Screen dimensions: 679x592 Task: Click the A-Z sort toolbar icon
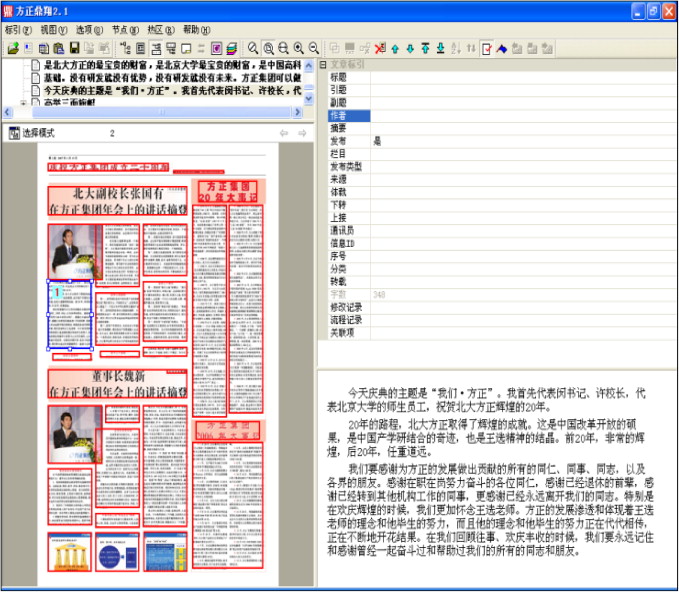(456, 49)
